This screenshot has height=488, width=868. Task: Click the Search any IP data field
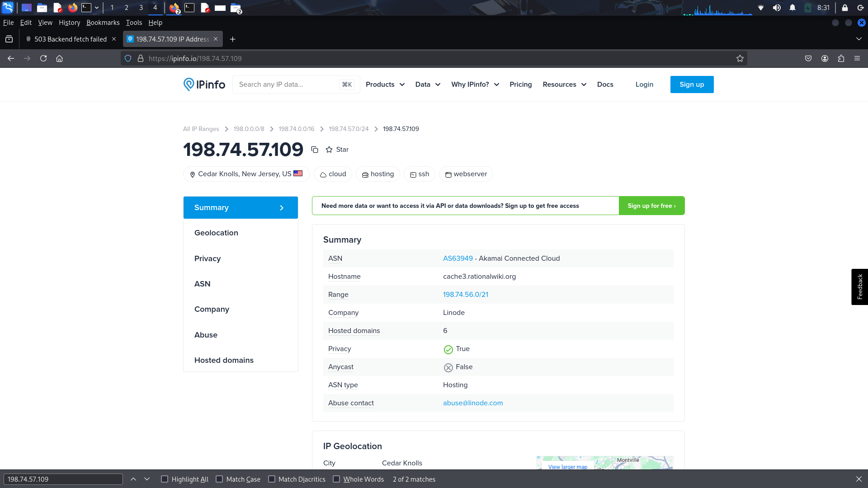[x=287, y=84]
